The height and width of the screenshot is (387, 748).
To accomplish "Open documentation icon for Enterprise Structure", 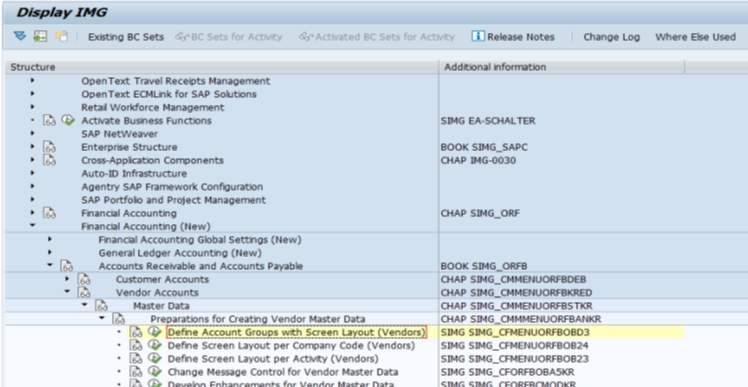I will [50, 147].
